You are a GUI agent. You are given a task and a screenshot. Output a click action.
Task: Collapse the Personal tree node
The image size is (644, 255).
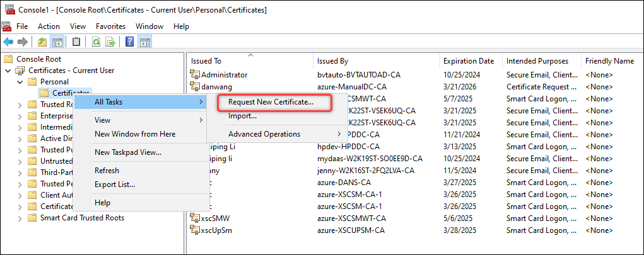[20, 82]
